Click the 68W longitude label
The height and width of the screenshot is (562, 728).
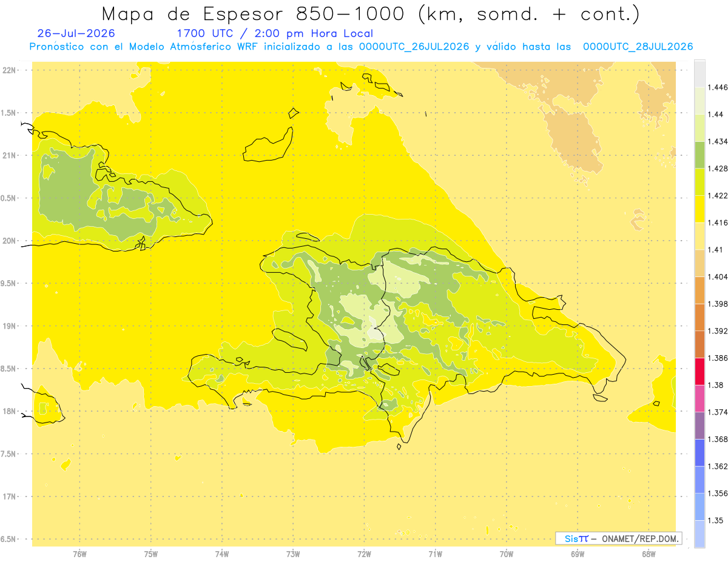[x=648, y=554]
